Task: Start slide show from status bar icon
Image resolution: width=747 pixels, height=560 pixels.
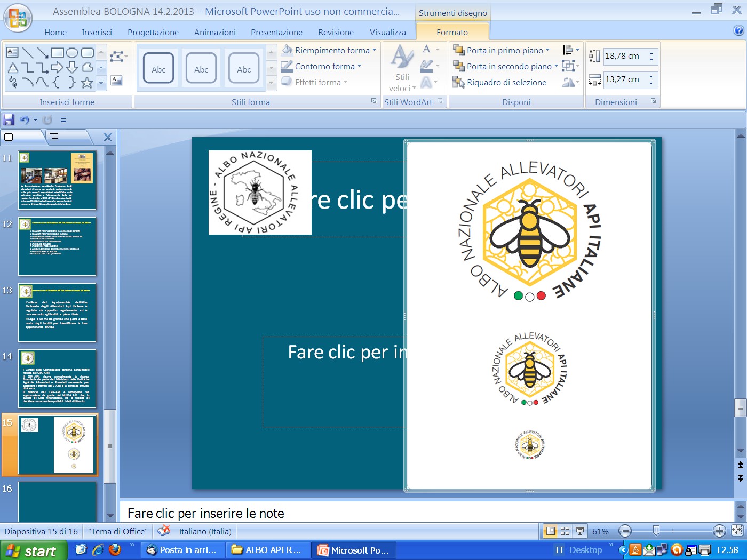Action: (x=579, y=531)
